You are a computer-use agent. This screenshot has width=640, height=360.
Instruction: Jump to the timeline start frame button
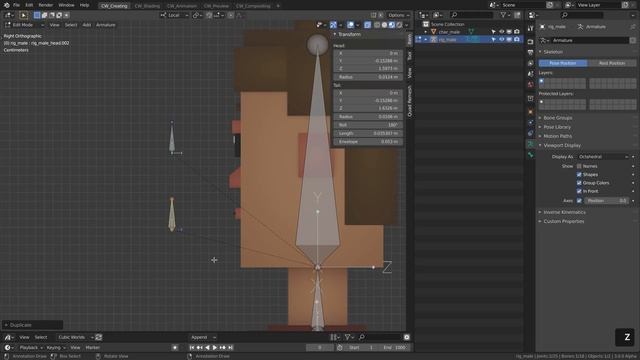pyautogui.click(x=192, y=348)
